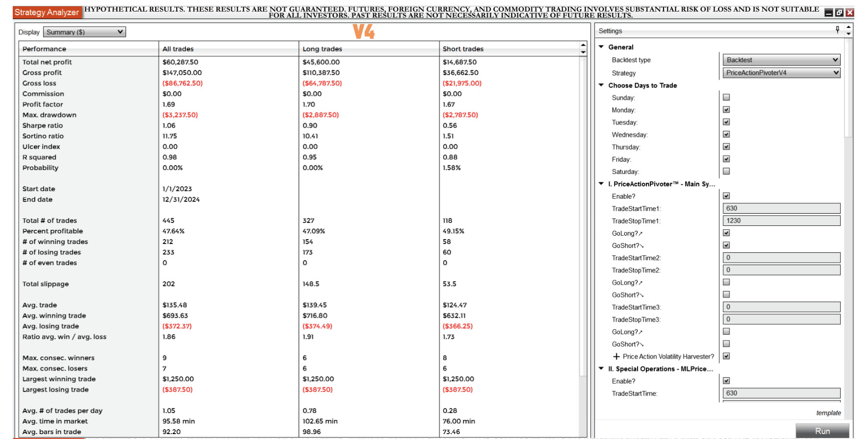The height and width of the screenshot is (439, 868).
Task: Click the Settings panel vertical scrollbar
Action: point(849,88)
